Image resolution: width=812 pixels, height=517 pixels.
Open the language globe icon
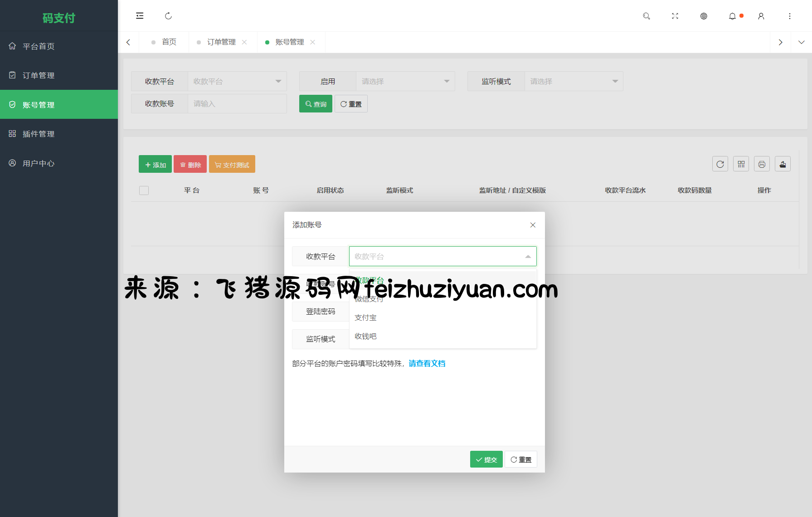[704, 16]
